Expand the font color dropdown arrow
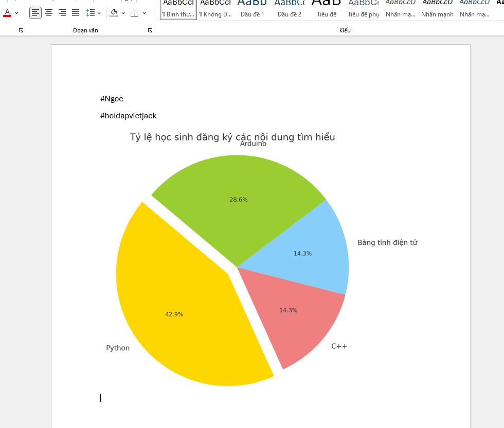504x428 pixels. (x=17, y=13)
